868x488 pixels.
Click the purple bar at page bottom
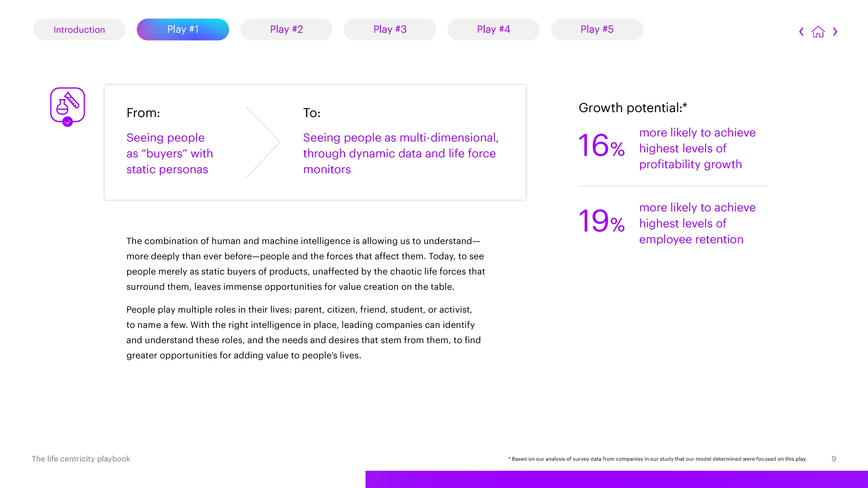click(617, 479)
